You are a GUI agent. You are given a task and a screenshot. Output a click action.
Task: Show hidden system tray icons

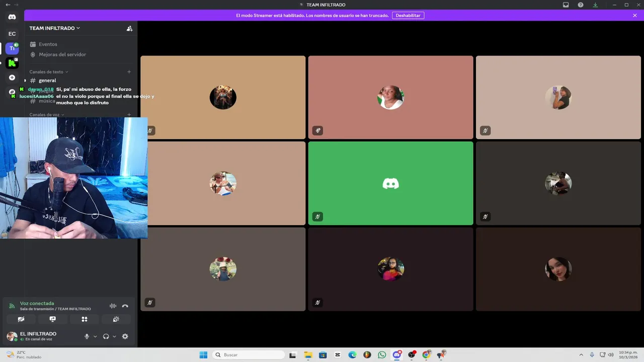coord(581,355)
